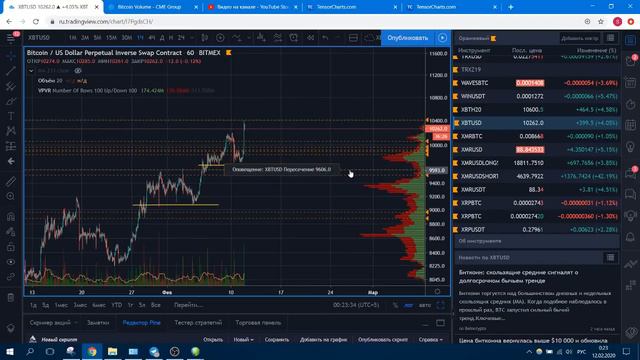The image size is (640, 360).
Task: Open the Новый dropdown in Pine editor
Action: pos(243,340)
